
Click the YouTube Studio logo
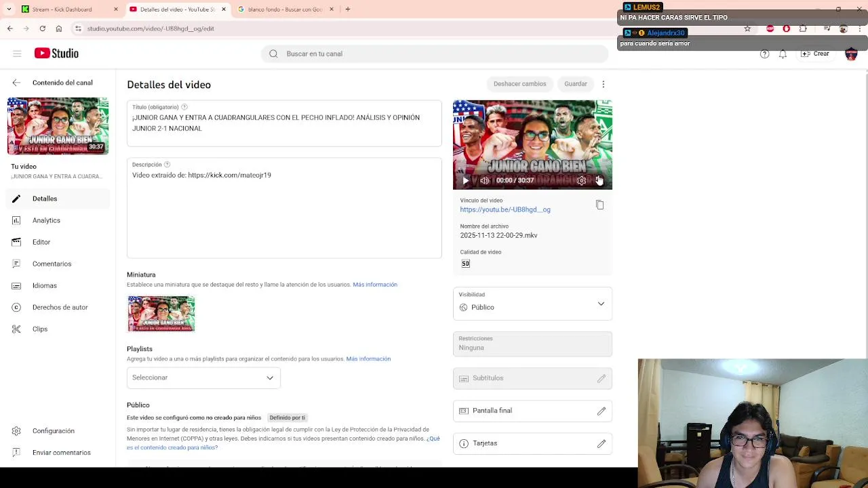coord(56,54)
